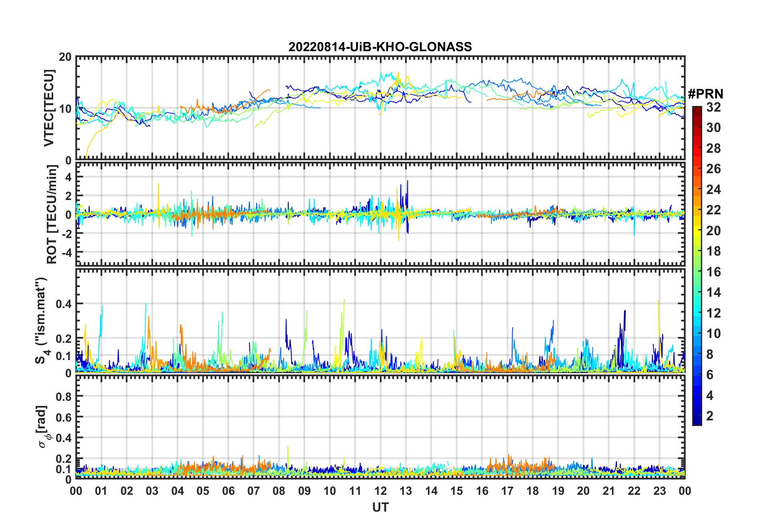Screen dimensions: 761x532
Task: Click the UT axis hour label 17
Action: 507,491
